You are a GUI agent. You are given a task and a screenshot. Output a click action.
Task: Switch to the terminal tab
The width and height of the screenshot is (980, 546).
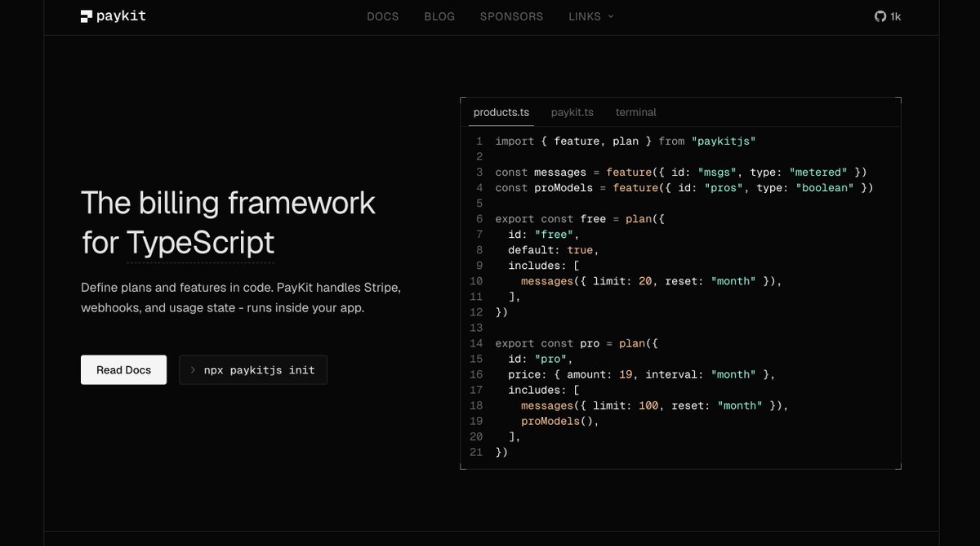point(636,112)
